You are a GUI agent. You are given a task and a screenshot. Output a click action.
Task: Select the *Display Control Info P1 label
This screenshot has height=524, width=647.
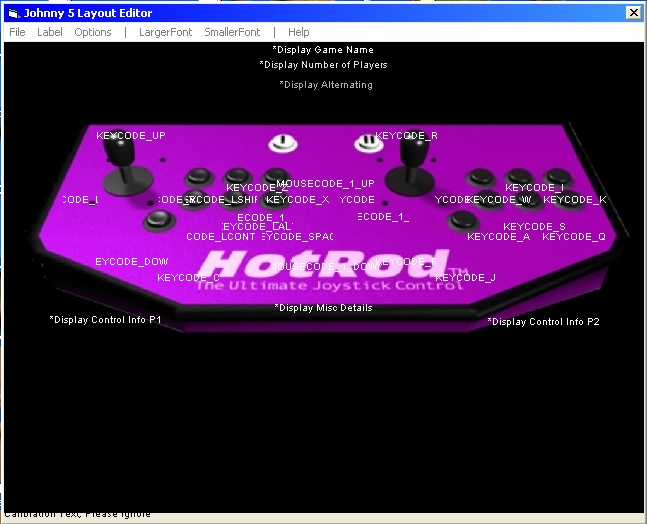[105, 320]
